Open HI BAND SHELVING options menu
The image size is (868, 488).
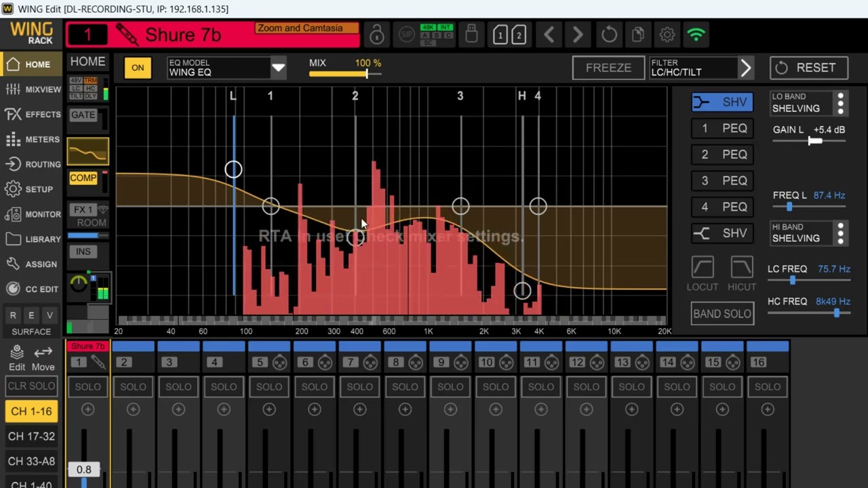click(x=841, y=233)
